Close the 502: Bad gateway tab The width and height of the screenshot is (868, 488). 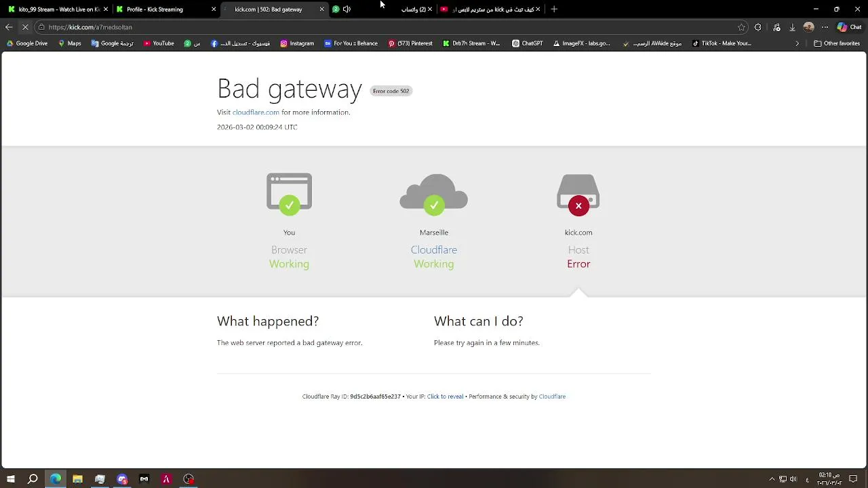321,9
